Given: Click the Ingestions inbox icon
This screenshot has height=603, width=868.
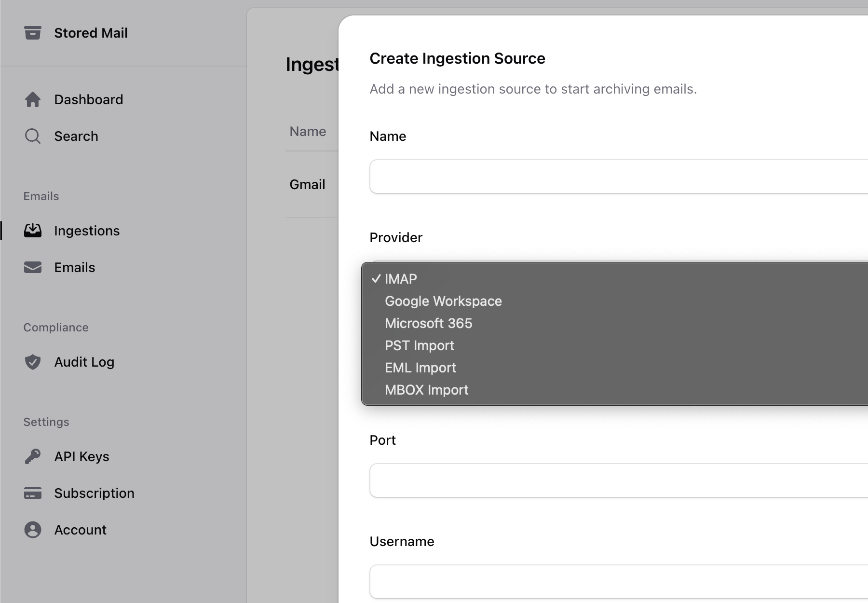Looking at the screenshot, I should pos(33,231).
